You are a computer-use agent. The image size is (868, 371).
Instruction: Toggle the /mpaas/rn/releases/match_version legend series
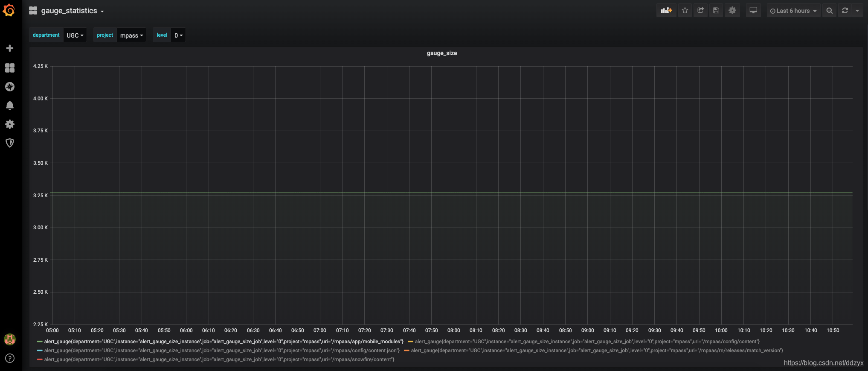tap(597, 351)
